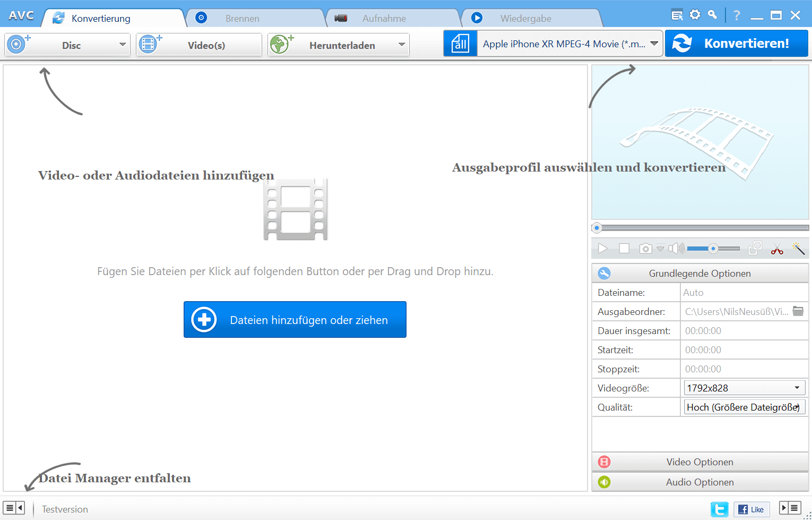Viewport: 812px width, 520px height.
Task: Open the Brennen tab
Action: [255, 18]
